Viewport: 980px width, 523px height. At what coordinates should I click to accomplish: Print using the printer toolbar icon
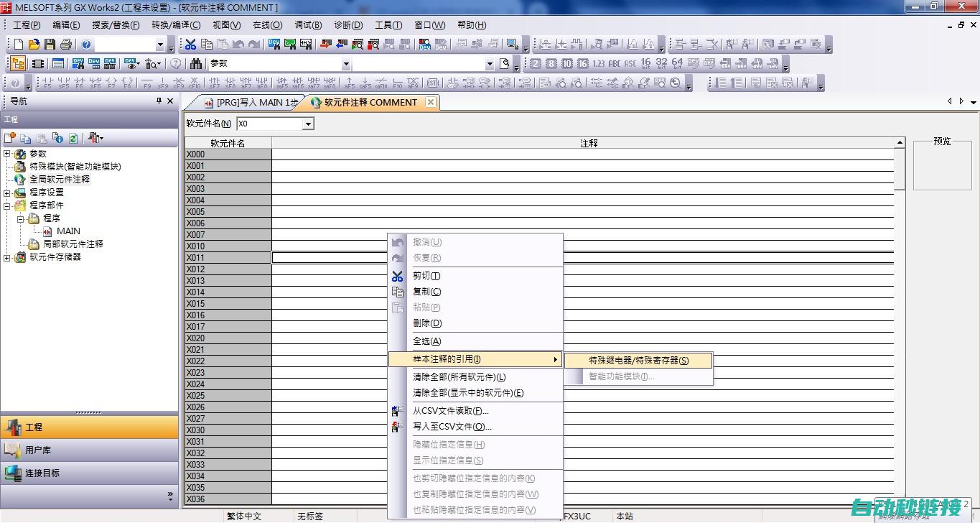coord(66,45)
